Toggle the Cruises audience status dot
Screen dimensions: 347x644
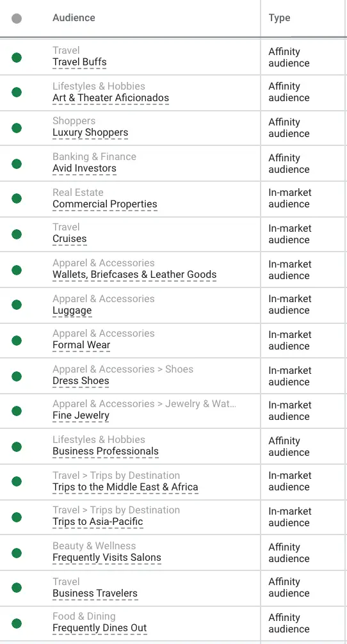click(x=17, y=234)
